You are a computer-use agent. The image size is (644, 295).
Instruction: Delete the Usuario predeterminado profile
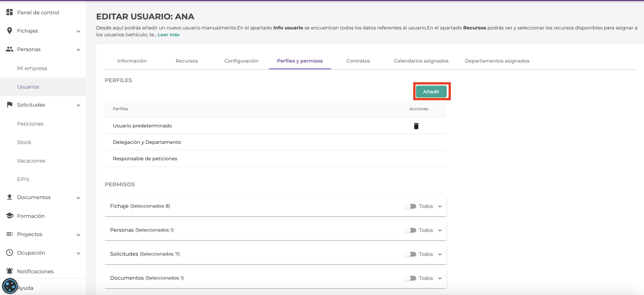[x=416, y=126]
